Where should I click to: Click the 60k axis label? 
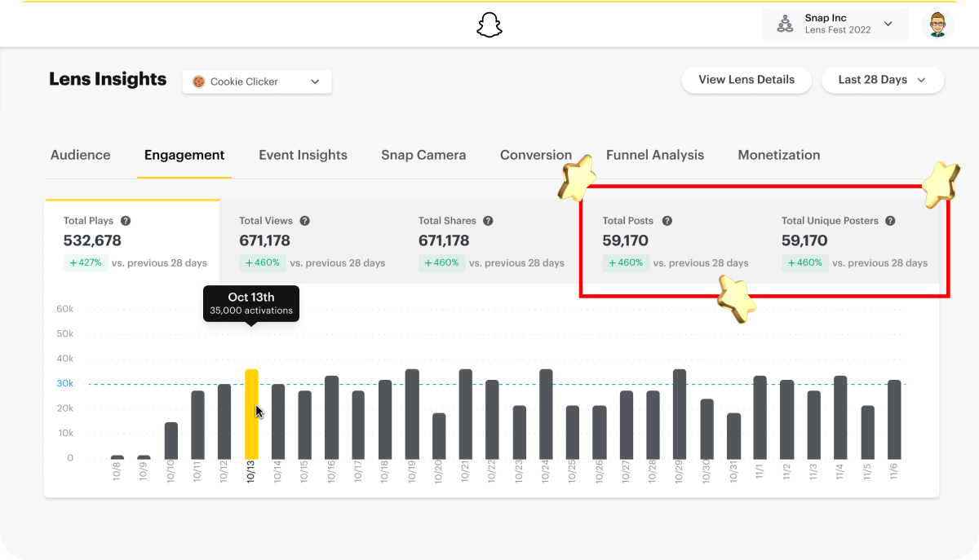coord(65,309)
